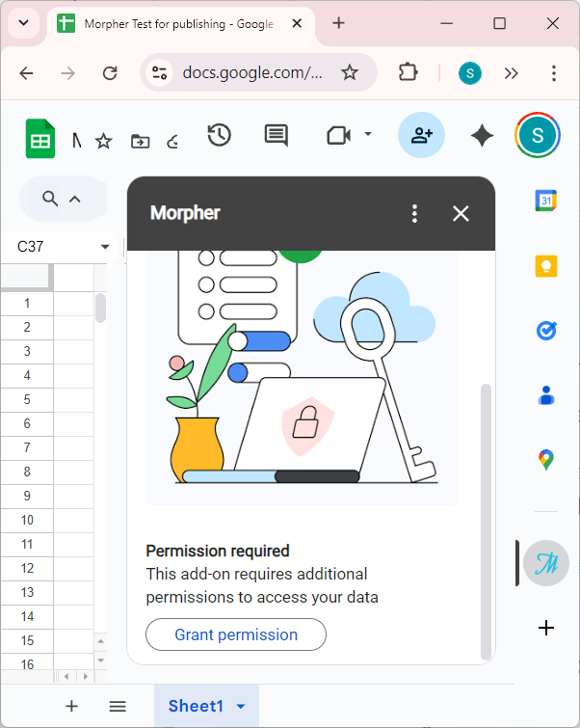Image resolution: width=580 pixels, height=728 pixels.
Task: Open Sheet1 tab options arrow
Action: coord(240,706)
